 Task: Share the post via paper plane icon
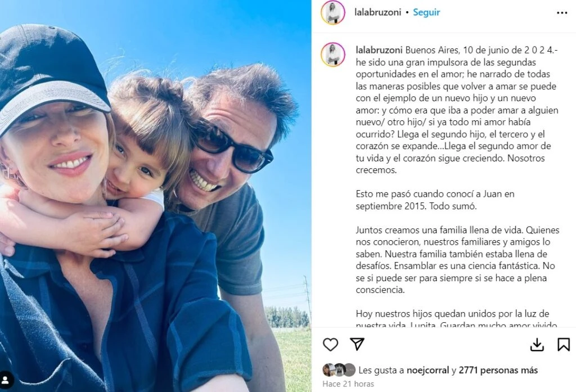point(357,344)
